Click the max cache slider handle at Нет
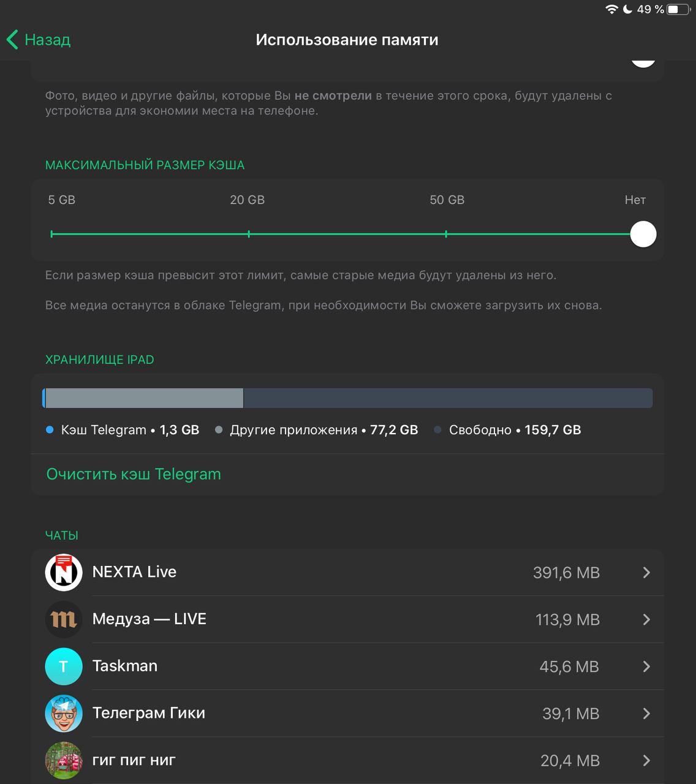This screenshot has height=784, width=696. click(x=643, y=234)
